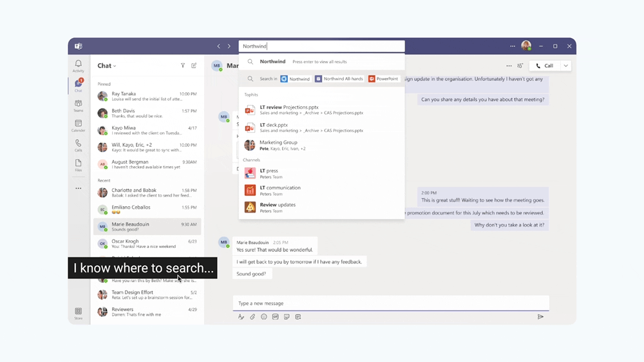Viewport: 644px width, 362px height.
Task: Open the Review updates channel result
Action: tap(321, 207)
